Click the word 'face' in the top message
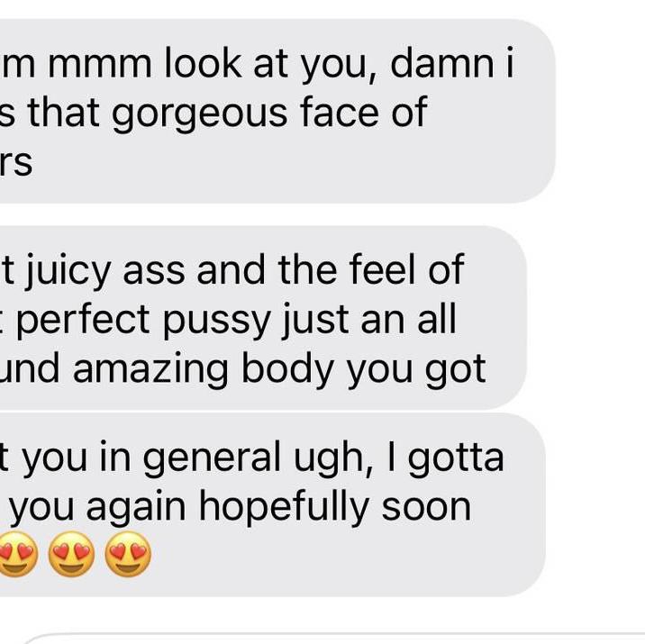645x644 pixels. coord(340,111)
